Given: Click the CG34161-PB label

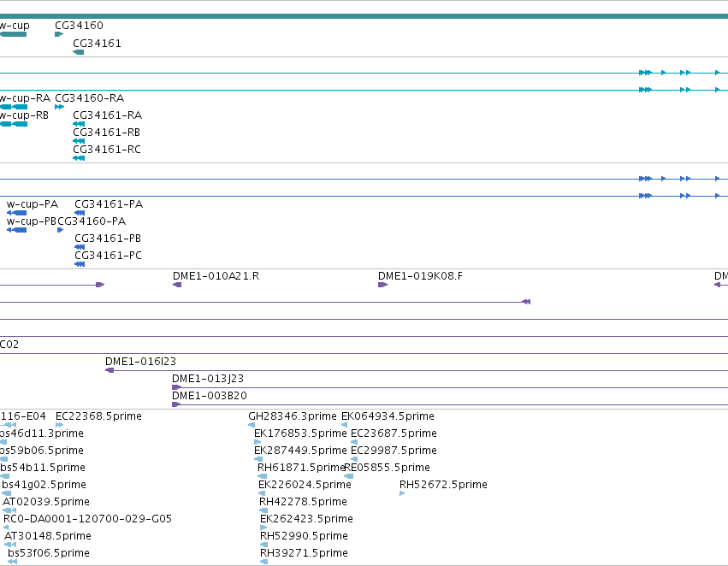Looking at the screenshot, I should point(108,239).
